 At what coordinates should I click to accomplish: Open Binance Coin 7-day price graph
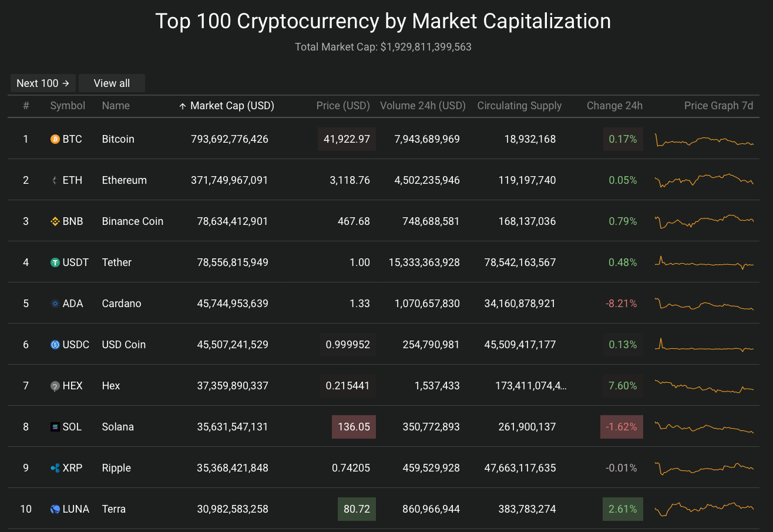click(704, 221)
